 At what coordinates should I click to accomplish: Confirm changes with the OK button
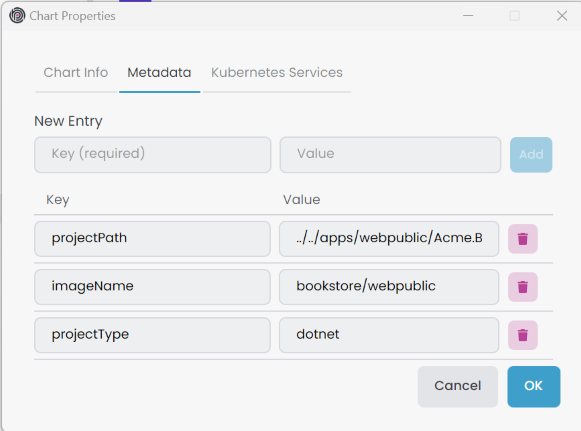(x=534, y=387)
